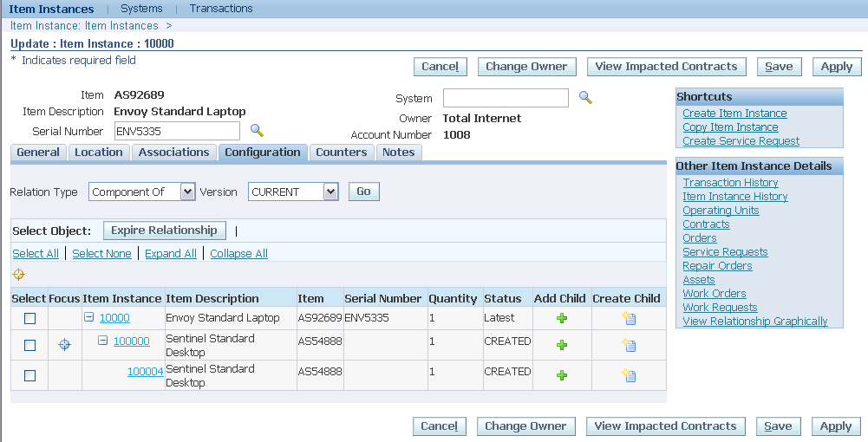Click the Go button
This screenshot has width=868, height=442.
point(363,192)
